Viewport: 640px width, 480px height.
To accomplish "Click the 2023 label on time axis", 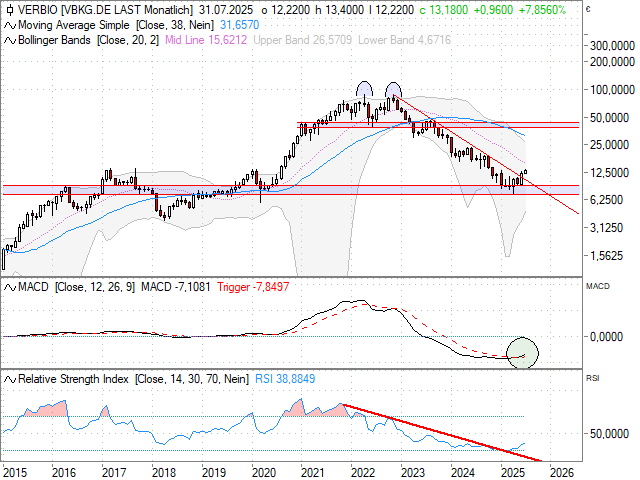I will [413, 473].
